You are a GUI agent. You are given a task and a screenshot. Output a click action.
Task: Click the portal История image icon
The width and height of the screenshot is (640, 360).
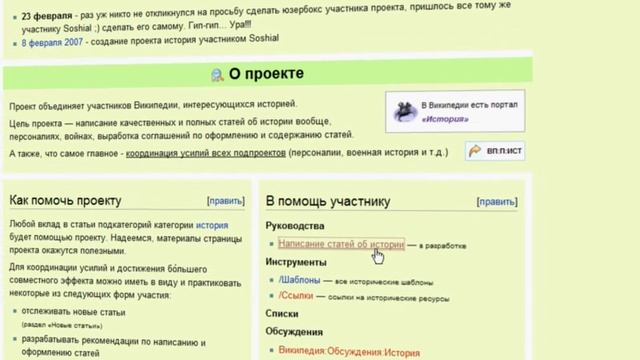[405, 111]
